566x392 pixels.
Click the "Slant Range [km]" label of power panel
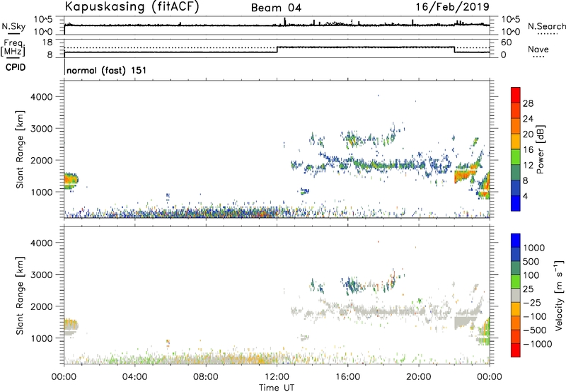[20, 149]
